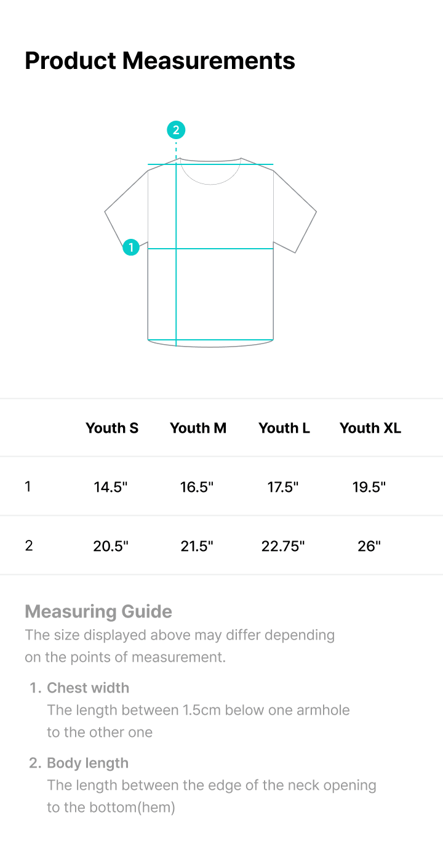
Task: Click the t-shirt neckline in the diagram
Action: pos(210,171)
